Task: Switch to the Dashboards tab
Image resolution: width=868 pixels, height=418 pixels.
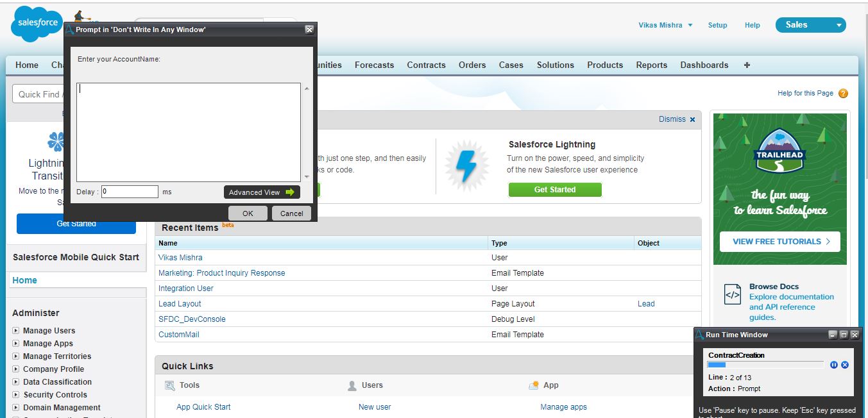Action: coord(704,65)
